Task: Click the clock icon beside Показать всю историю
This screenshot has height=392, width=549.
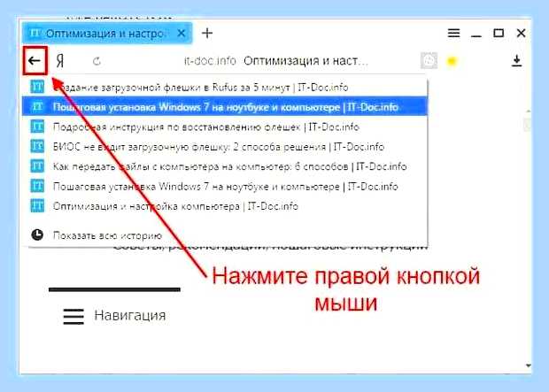Action: [x=37, y=234]
